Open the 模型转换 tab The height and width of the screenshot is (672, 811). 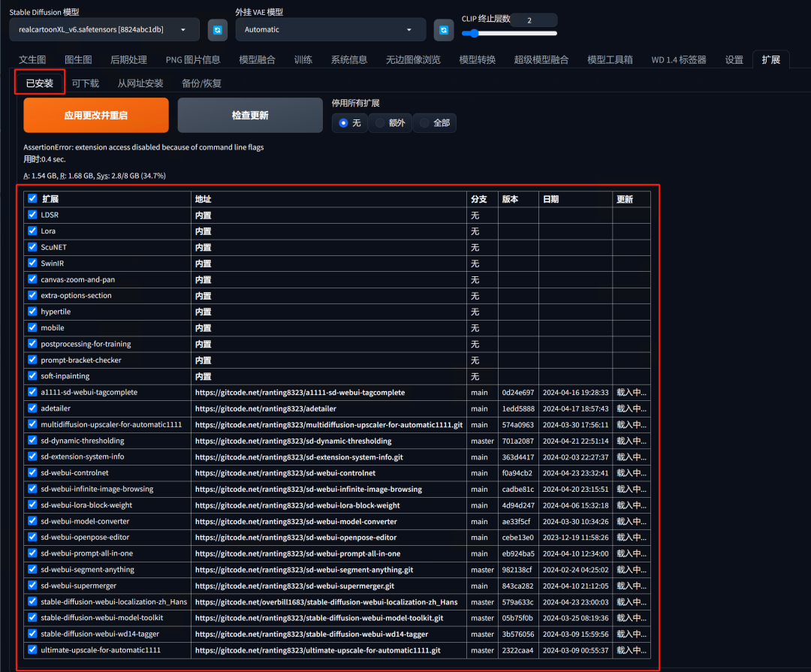pyautogui.click(x=478, y=59)
